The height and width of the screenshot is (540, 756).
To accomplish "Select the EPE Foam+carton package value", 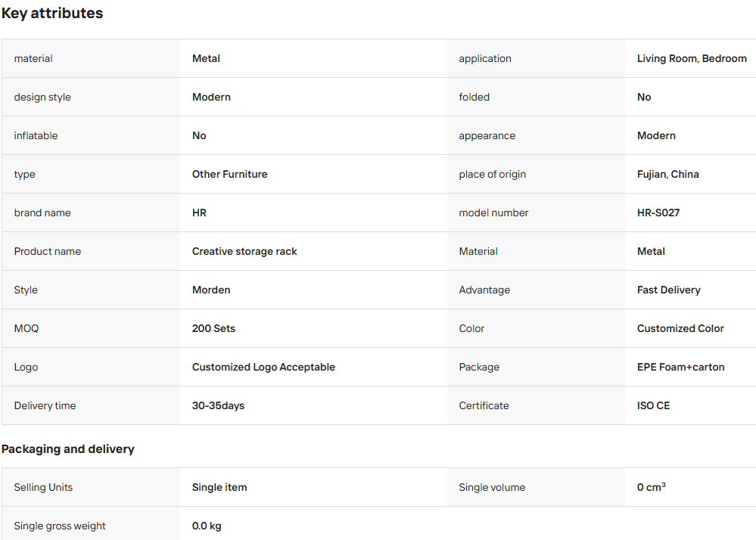I will (x=680, y=367).
